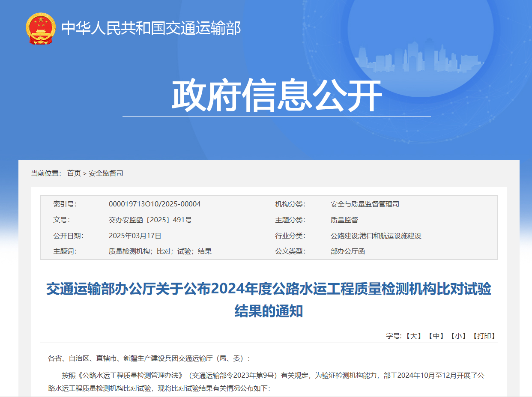Set font size to 小
The image size is (532, 397).
point(458,336)
